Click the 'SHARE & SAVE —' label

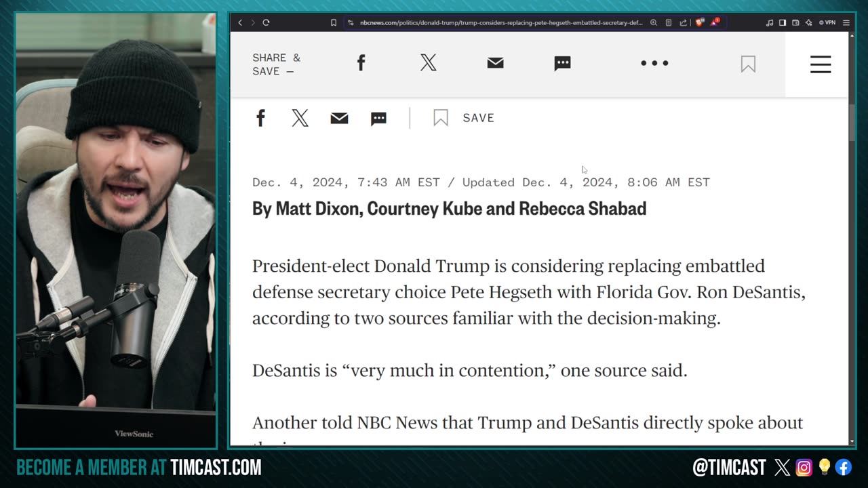276,64
